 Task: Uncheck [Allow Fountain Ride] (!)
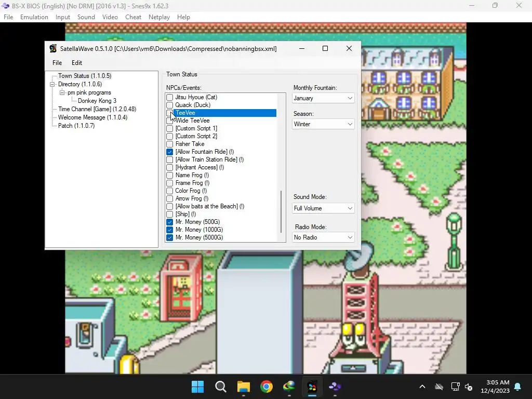[x=170, y=152]
